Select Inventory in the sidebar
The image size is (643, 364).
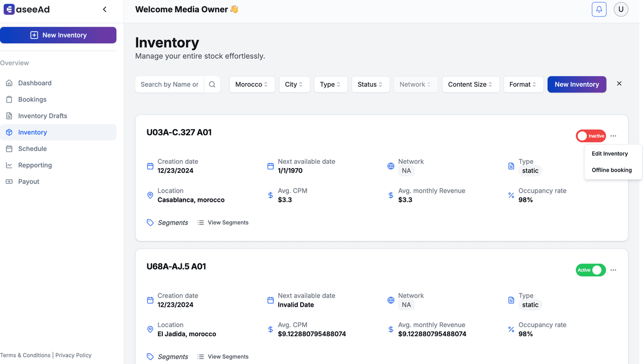[58, 132]
